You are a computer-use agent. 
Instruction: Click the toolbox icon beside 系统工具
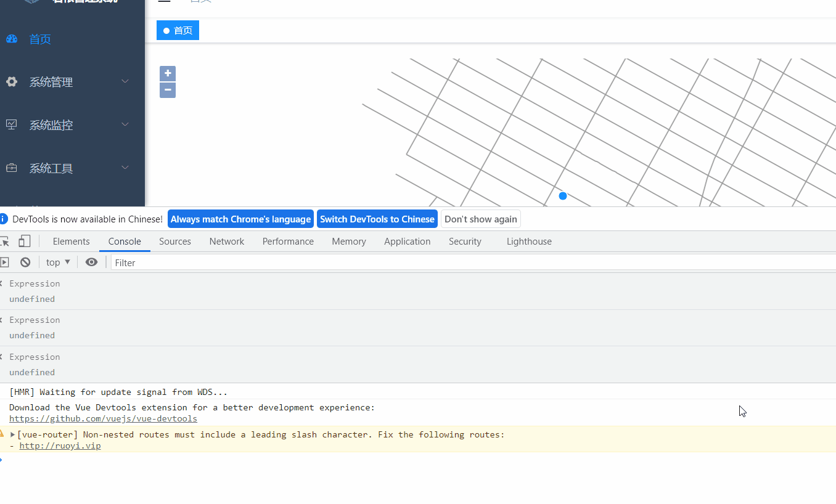point(11,167)
